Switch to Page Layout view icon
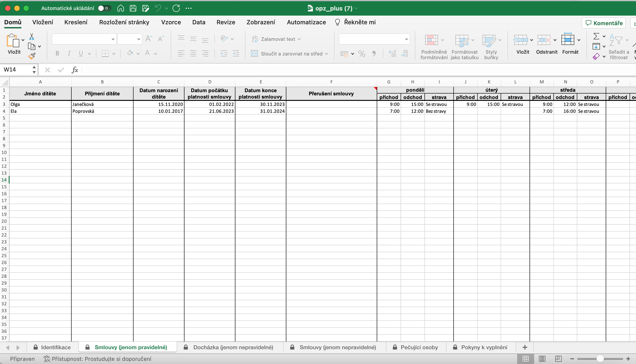Image resolution: width=636 pixels, height=364 pixels. pyautogui.click(x=542, y=359)
